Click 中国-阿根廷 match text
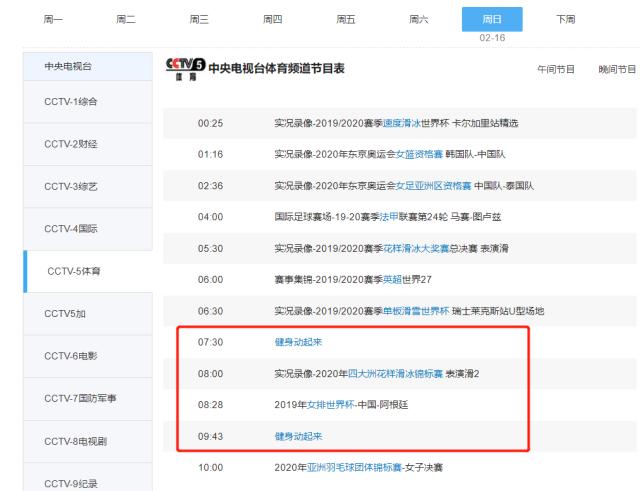This screenshot has height=491, width=641. click(x=383, y=405)
